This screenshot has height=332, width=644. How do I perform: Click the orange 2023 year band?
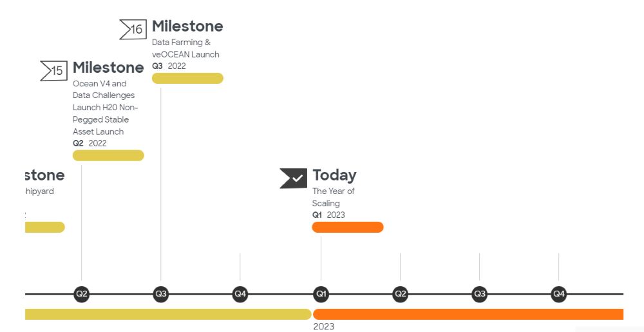click(x=468, y=314)
